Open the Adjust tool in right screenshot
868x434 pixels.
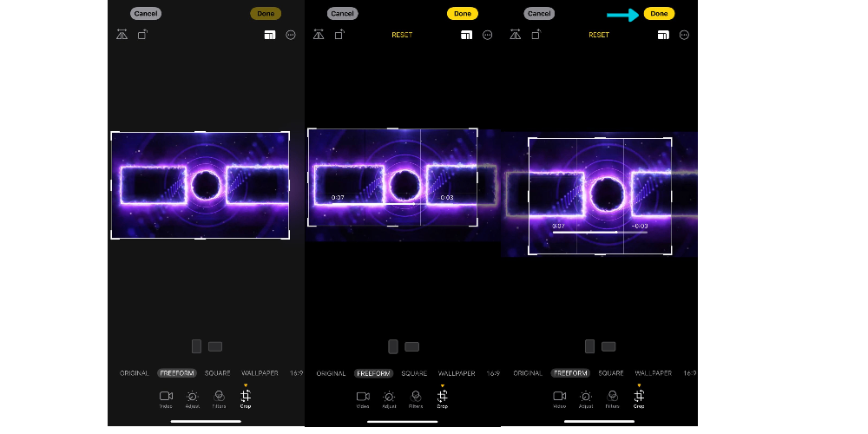pos(586,399)
